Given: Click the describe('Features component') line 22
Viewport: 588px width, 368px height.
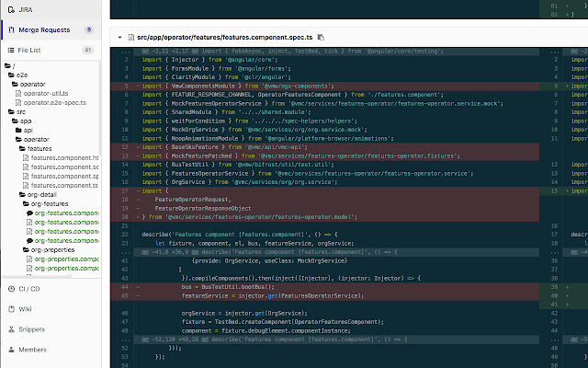Looking at the screenshot, I should point(240,235).
